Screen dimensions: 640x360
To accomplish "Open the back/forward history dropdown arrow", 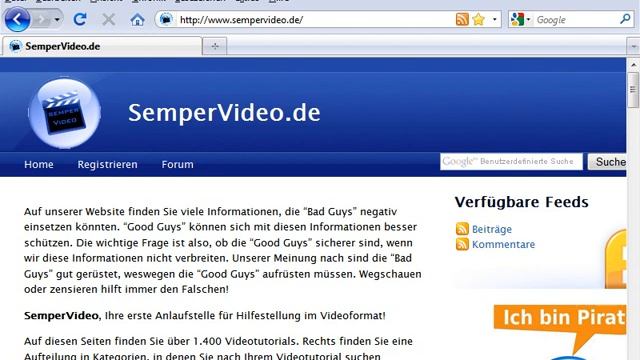I will click(x=57, y=19).
